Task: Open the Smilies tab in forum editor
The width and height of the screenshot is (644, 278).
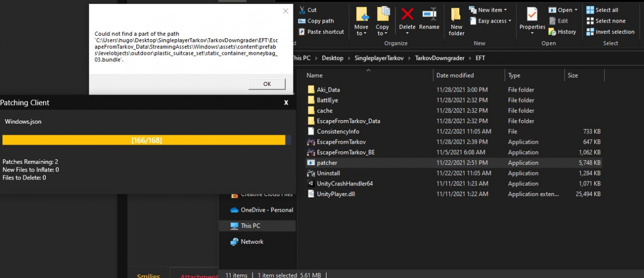Action: point(148,275)
